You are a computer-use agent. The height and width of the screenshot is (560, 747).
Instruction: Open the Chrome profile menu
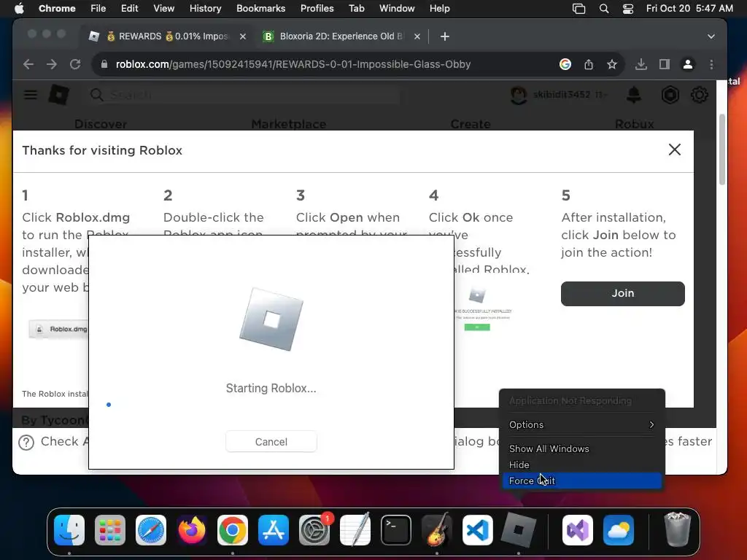pos(688,64)
